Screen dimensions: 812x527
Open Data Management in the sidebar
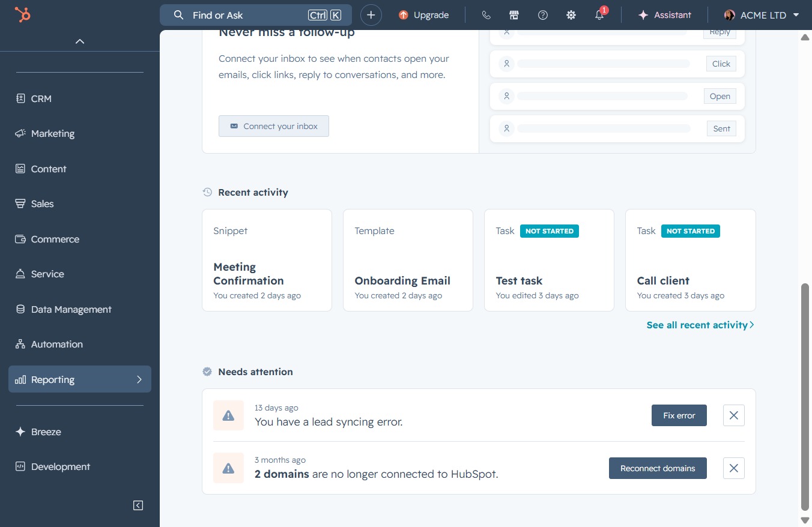[80, 309]
